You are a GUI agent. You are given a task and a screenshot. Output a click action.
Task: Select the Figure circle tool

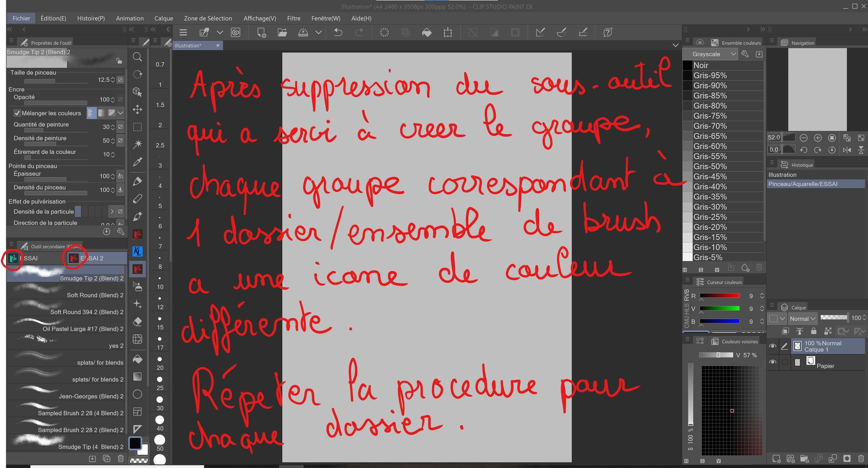137,394
